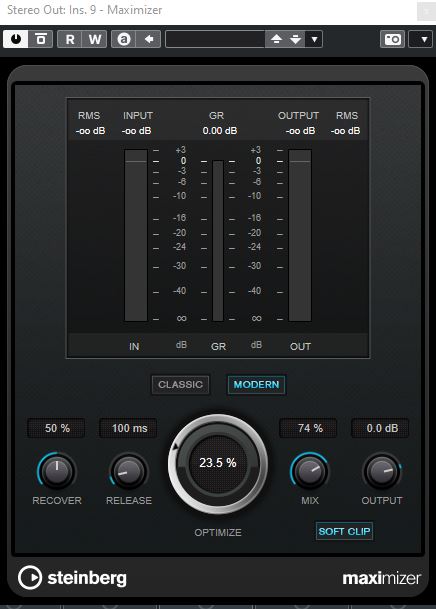This screenshot has height=609, width=436.
Task: Click the 23.5 % Optimize value
Action: click(x=218, y=463)
